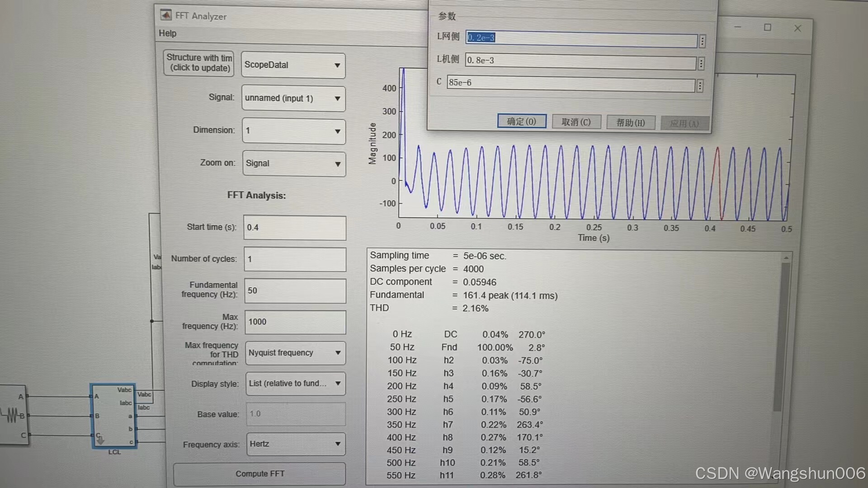Viewport: 868px width, 488px height.
Task: Click the MATLAB icon in FFT Analyzer title
Action: pos(166,15)
